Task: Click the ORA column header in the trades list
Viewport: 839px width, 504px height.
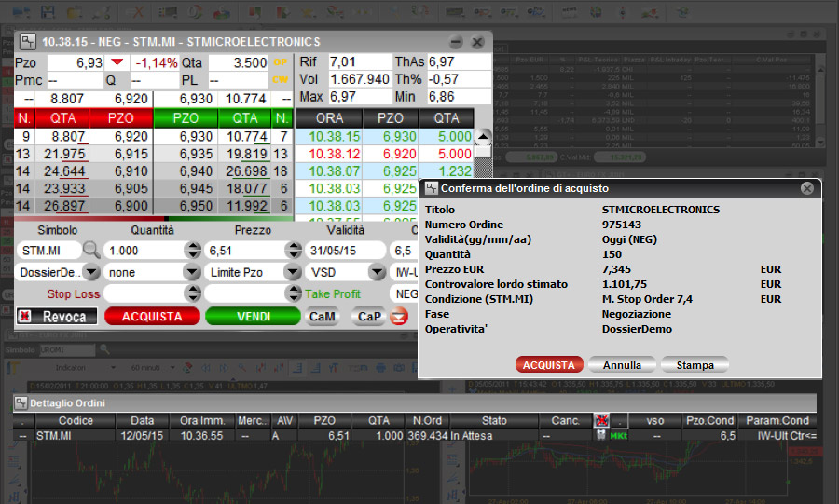Action: click(329, 118)
